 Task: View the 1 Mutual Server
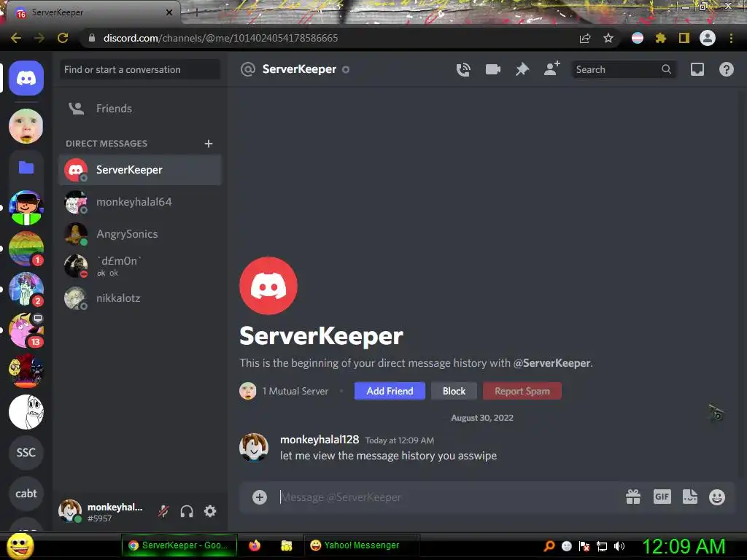pyautogui.click(x=285, y=391)
